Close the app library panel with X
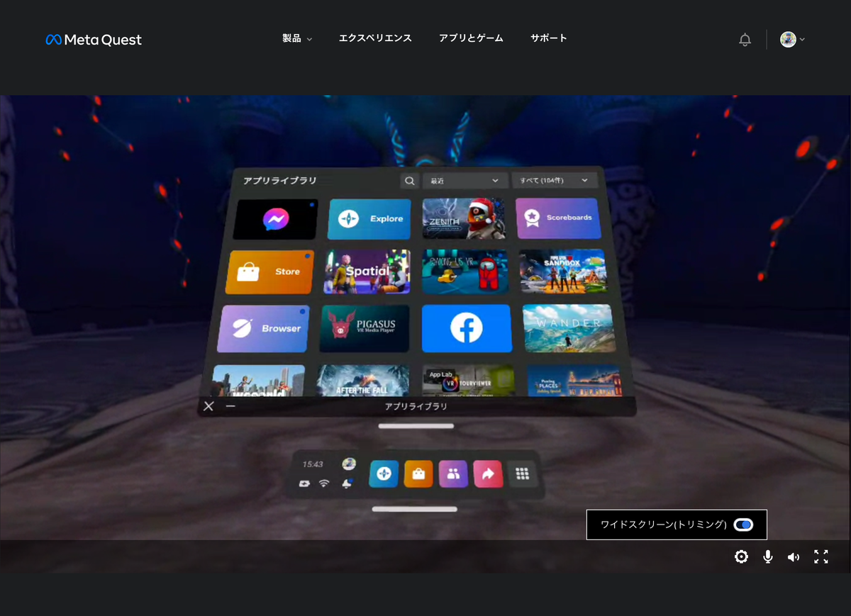The height and width of the screenshot is (616, 851). tap(208, 406)
